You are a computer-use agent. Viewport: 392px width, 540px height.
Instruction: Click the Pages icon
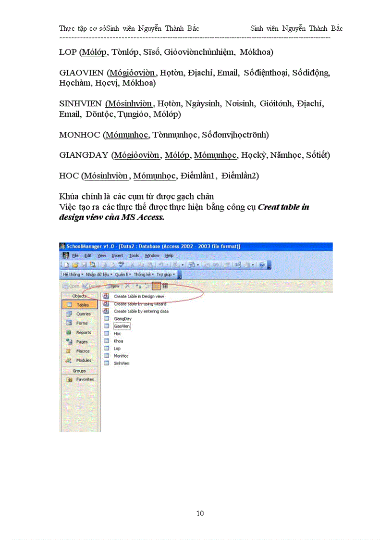click(x=70, y=341)
